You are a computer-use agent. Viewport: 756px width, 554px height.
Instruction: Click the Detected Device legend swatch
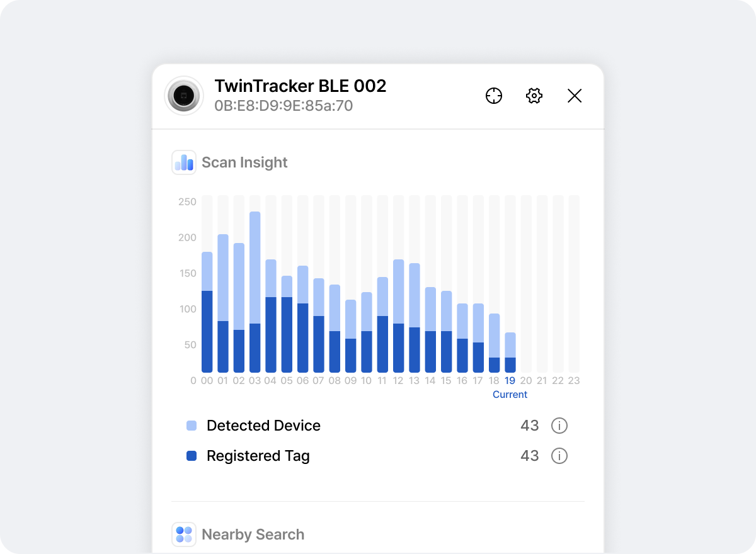click(192, 426)
